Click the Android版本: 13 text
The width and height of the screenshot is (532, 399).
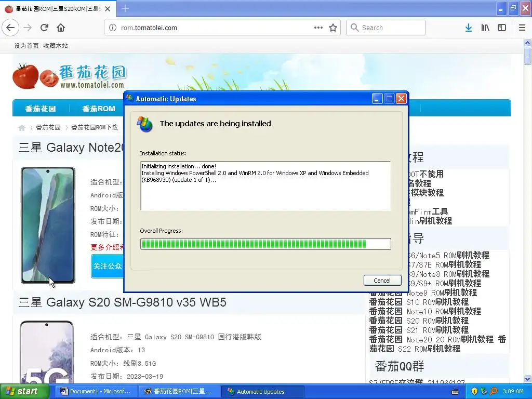117,350
